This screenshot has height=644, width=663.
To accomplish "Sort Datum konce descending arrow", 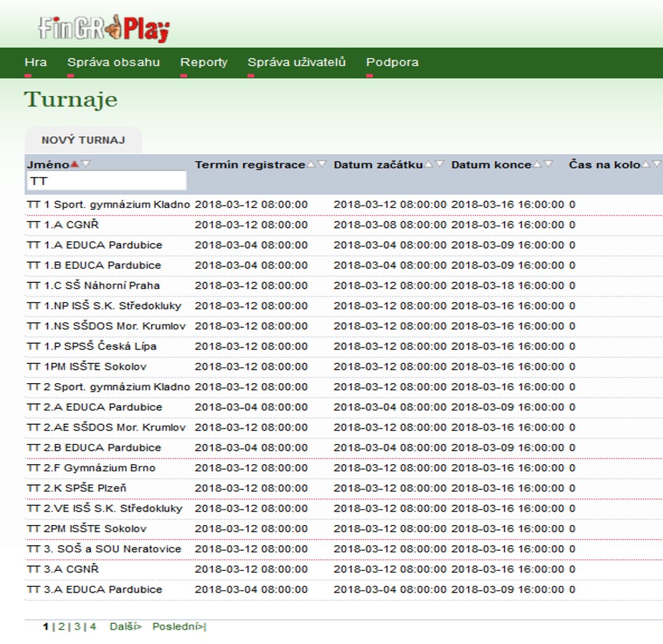I will tap(548, 164).
